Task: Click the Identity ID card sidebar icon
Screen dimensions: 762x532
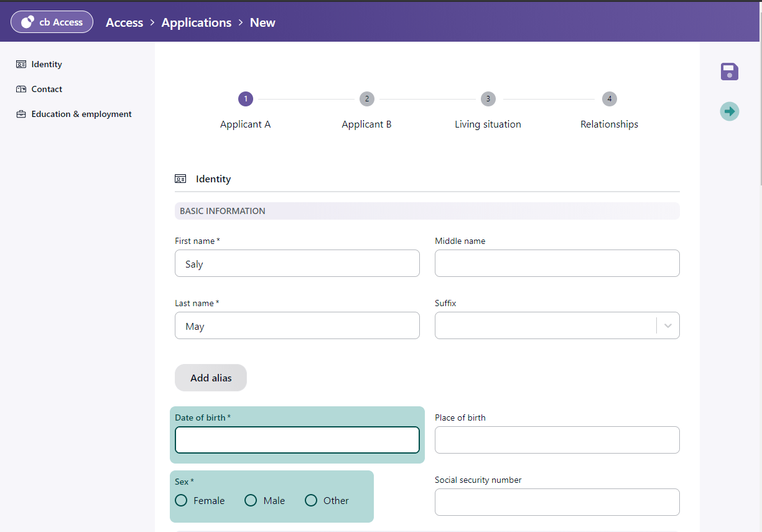Action: pos(21,64)
